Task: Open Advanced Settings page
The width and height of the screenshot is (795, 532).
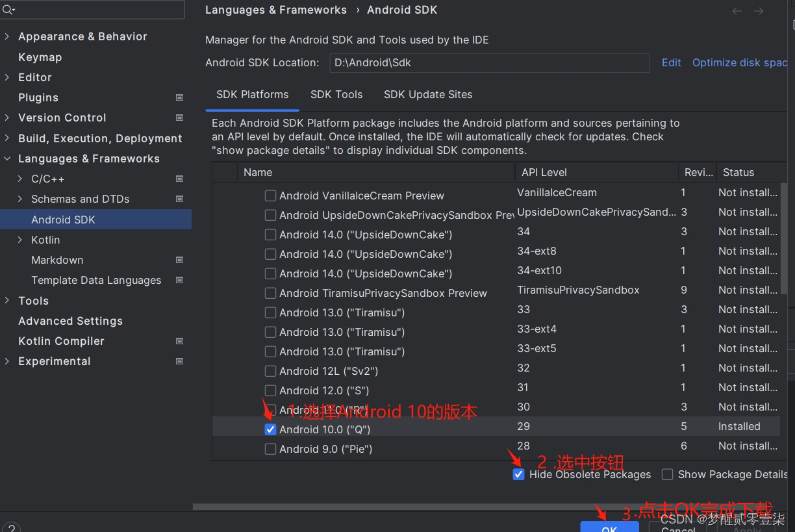Action: (x=70, y=321)
